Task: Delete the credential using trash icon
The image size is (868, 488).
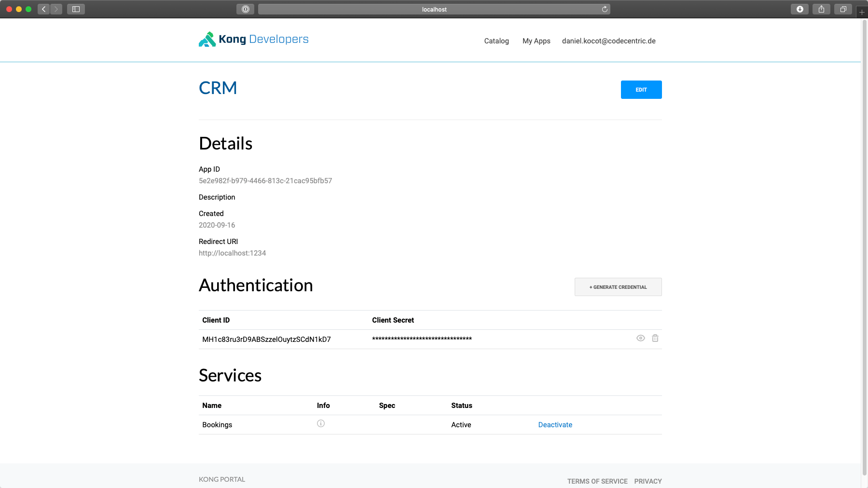Action: pos(655,338)
